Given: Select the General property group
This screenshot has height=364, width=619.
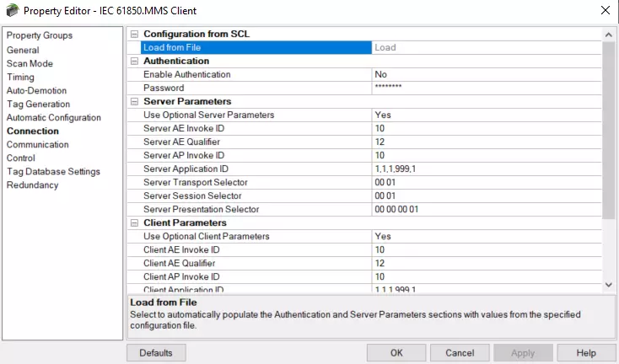Looking at the screenshot, I should pos(23,50).
